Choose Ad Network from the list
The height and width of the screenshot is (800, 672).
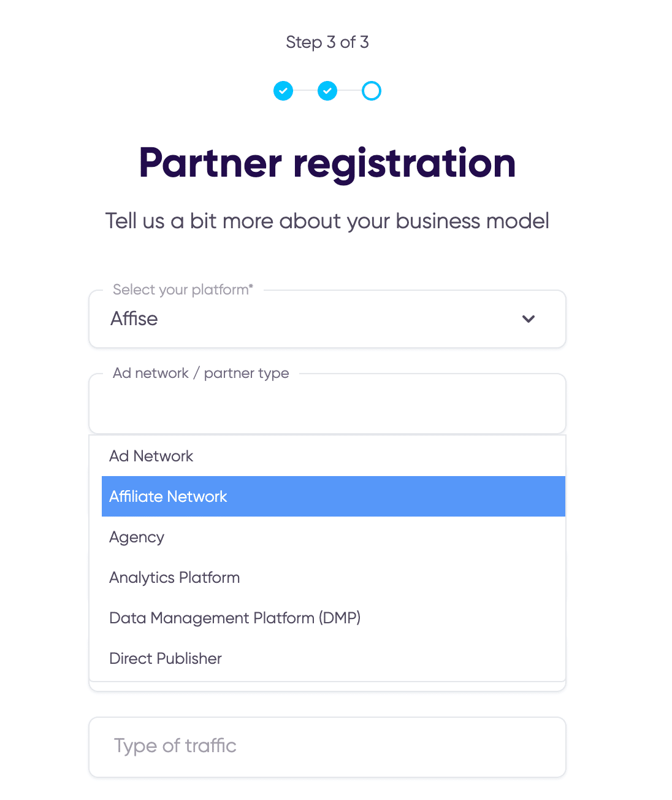coord(151,456)
